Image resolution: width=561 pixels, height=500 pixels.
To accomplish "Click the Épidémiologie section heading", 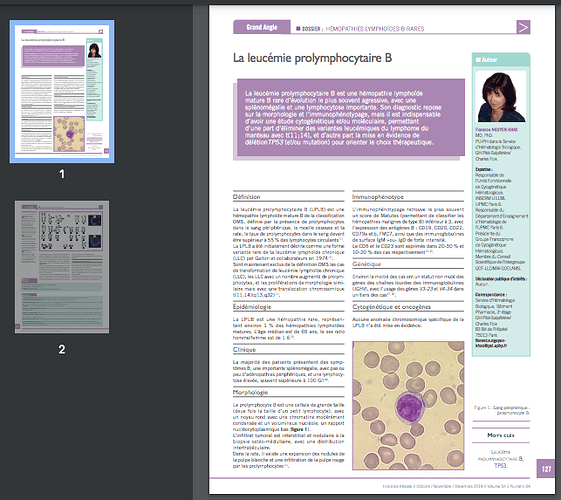I will (252, 307).
